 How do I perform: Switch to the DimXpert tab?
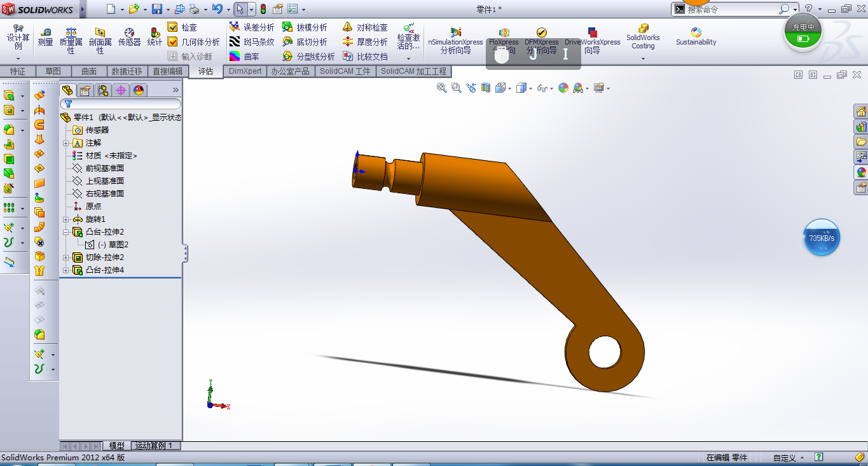tap(245, 71)
